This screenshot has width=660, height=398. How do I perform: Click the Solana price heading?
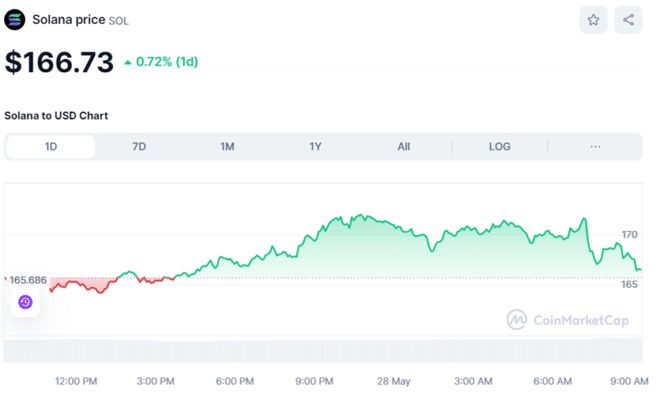click(69, 20)
